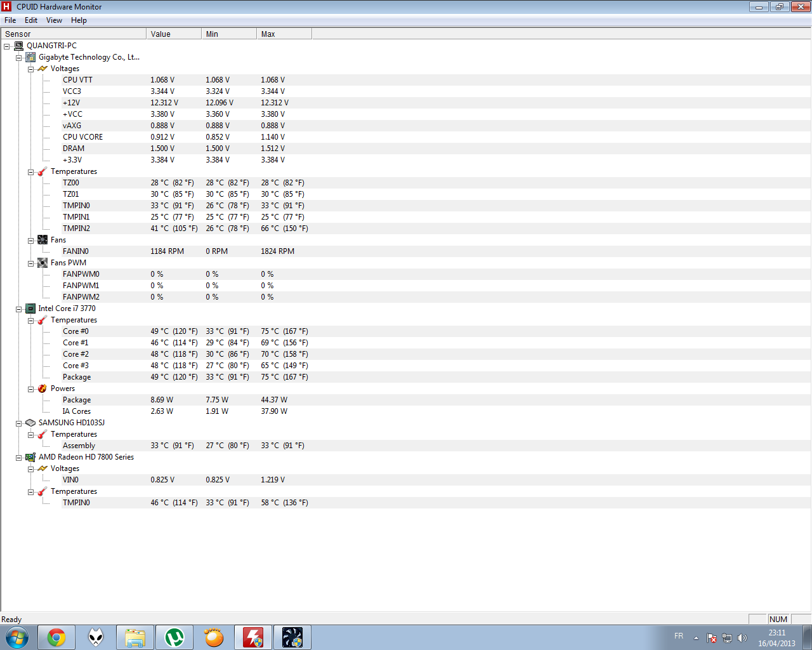Click the FR language indicator
This screenshot has height=650, width=812.
tap(679, 636)
